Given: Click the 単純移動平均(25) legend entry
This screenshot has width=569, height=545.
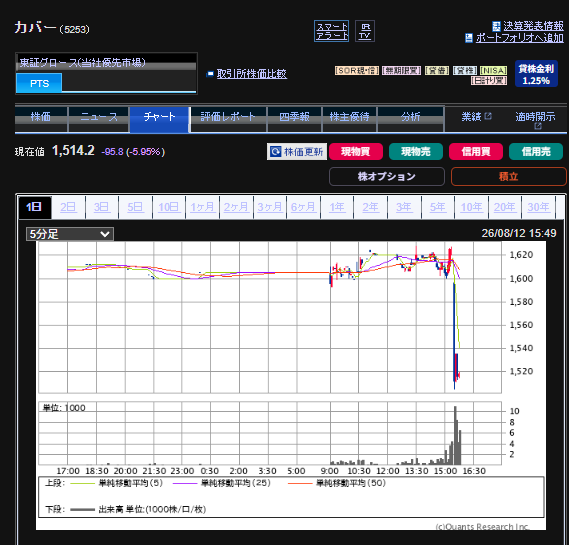Looking at the screenshot, I should (x=222, y=483).
